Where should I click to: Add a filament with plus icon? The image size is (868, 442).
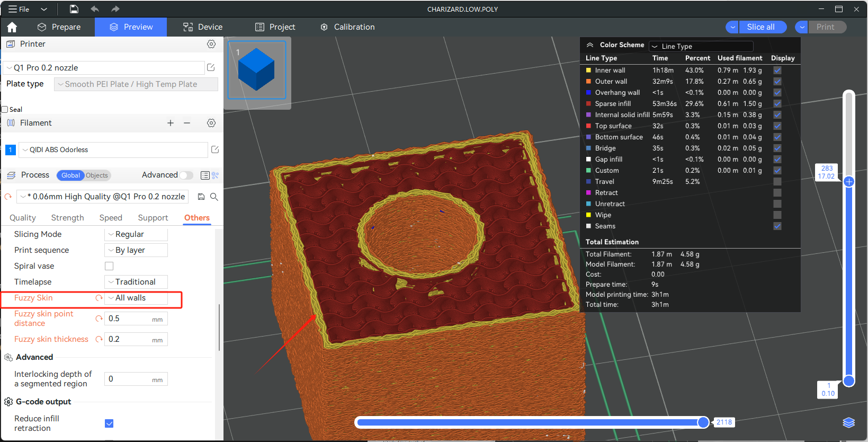(x=171, y=123)
